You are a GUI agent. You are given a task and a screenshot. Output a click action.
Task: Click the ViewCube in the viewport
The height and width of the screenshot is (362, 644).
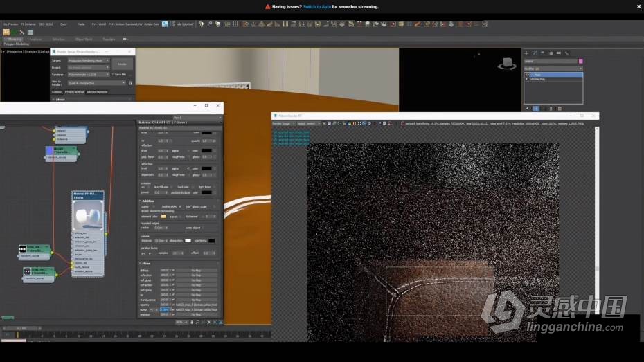507,64
